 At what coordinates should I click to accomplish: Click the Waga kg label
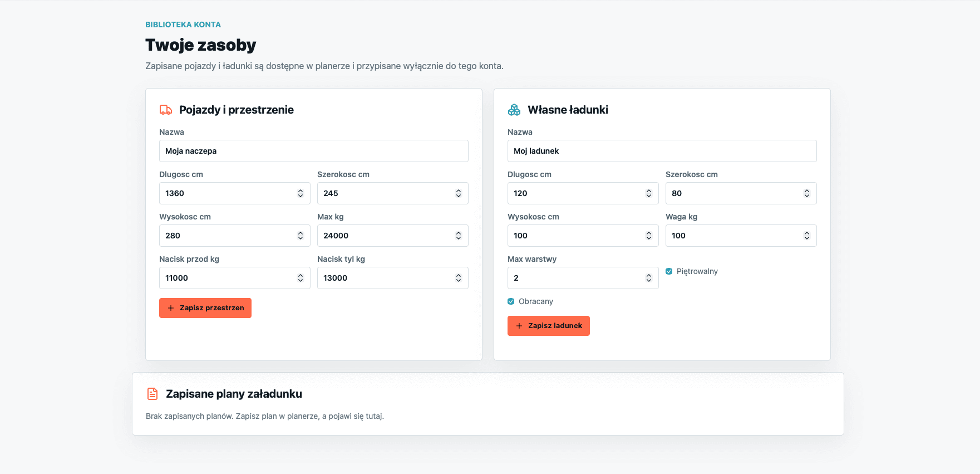click(x=682, y=217)
